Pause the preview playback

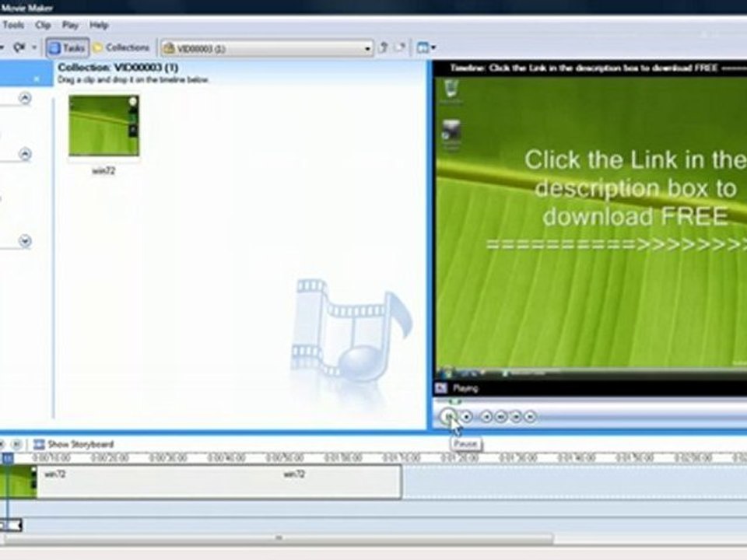[x=448, y=417]
